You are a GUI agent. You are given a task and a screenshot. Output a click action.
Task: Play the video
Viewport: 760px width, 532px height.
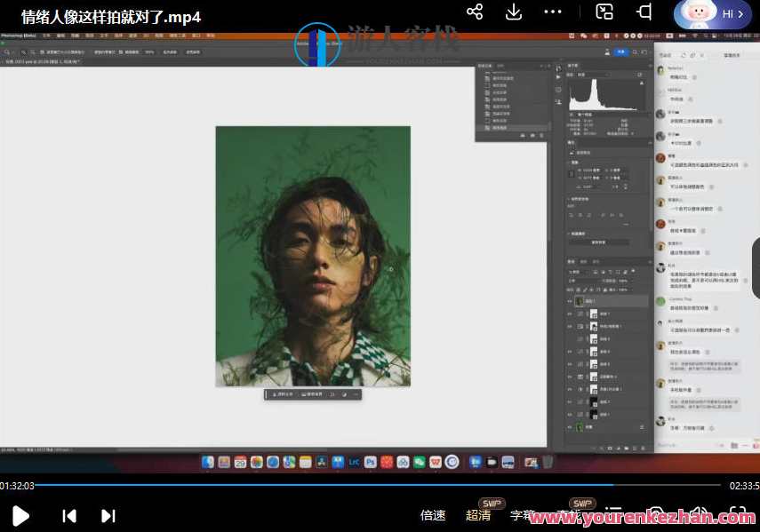click(x=20, y=515)
